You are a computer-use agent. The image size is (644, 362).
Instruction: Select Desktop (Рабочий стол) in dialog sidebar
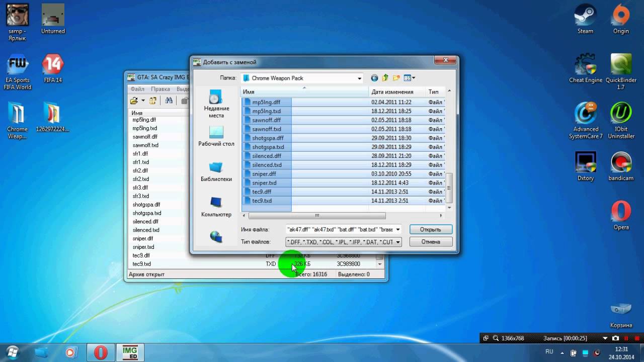[x=216, y=136]
